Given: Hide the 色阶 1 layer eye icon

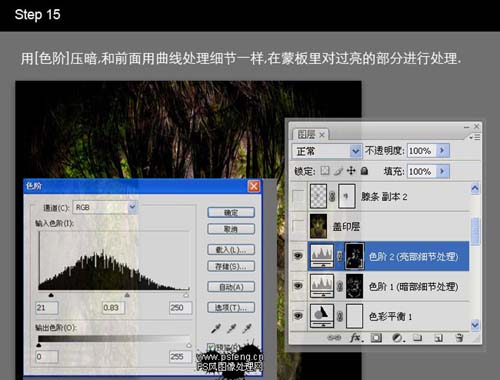Looking at the screenshot, I should (x=298, y=286).
